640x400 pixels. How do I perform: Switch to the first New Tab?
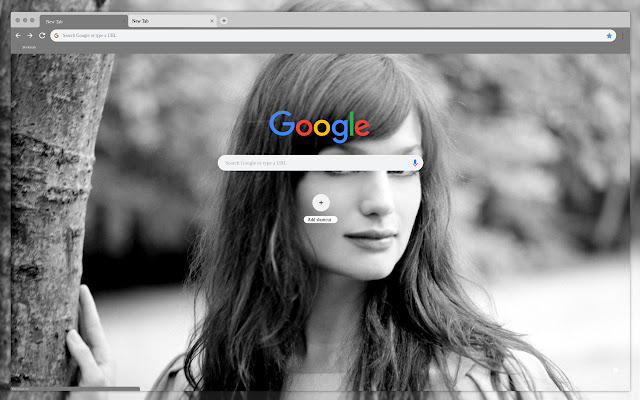pyautogui.click(x=84, y=21)
